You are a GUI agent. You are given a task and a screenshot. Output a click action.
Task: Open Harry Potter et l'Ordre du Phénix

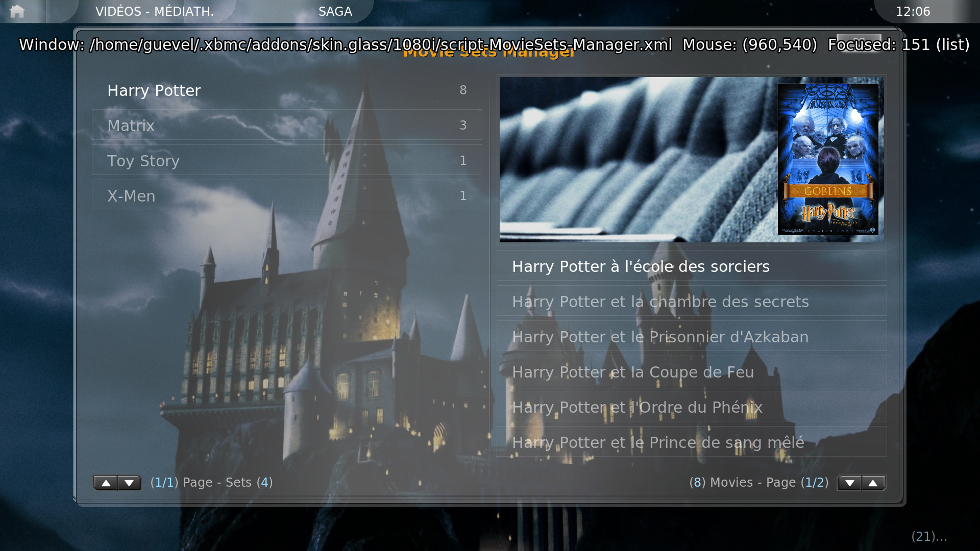692,407
